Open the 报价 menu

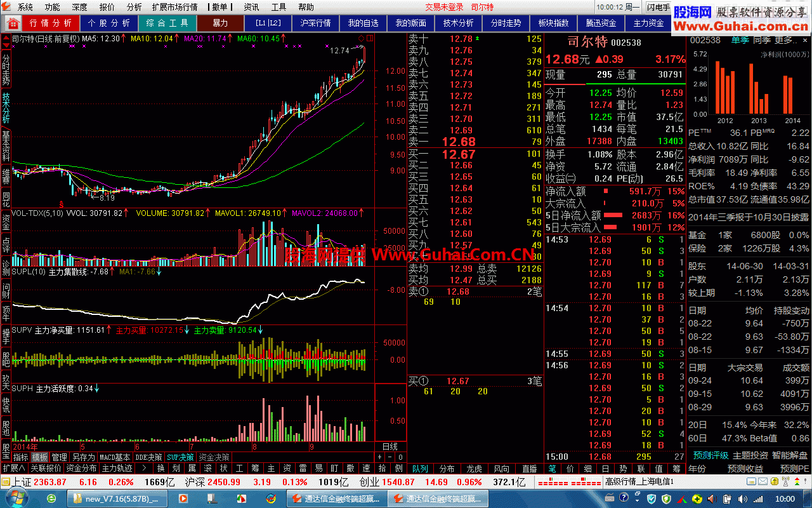tap(107, 7)
